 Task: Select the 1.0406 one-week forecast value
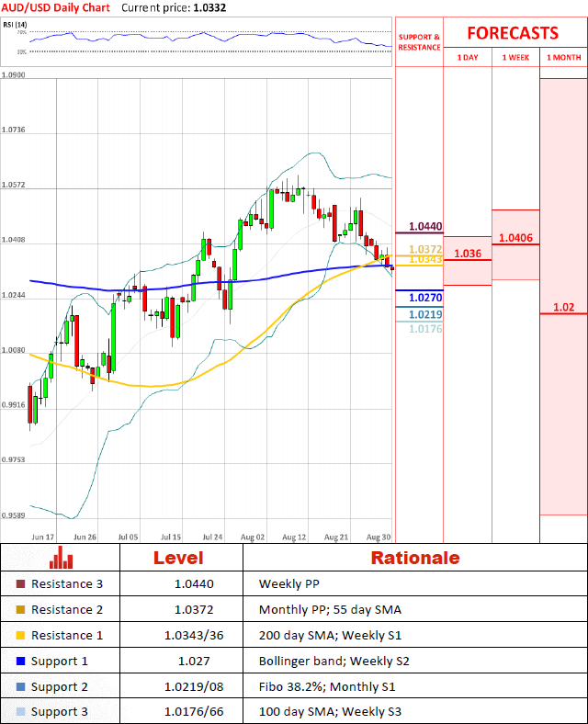[515, 238]
